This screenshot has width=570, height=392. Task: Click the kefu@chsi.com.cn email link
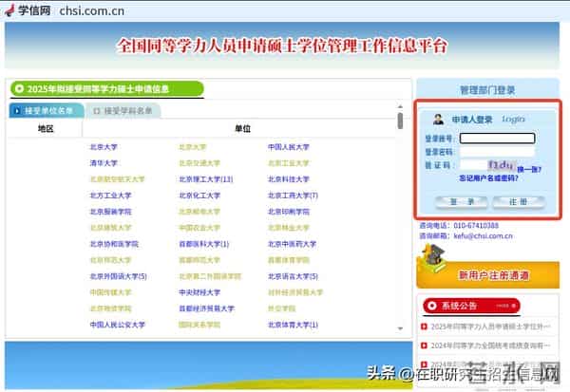coord(483,235)
